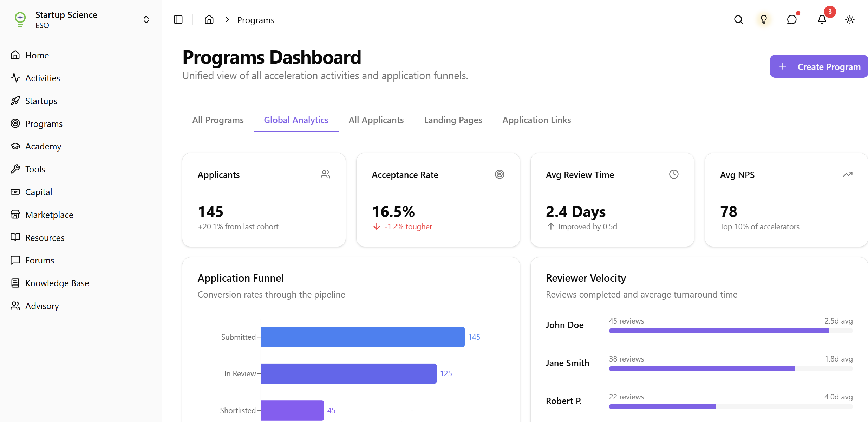Click the target icon on Acceptance Rate card
Image resolution: width=868 pixels, height=422 pixels.
500,174
